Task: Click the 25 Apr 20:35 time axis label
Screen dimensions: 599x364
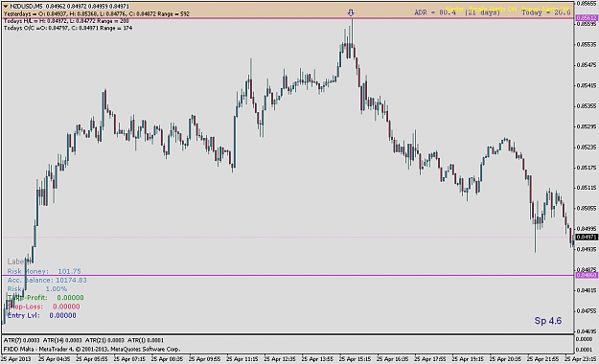Action: coord(505,359)
